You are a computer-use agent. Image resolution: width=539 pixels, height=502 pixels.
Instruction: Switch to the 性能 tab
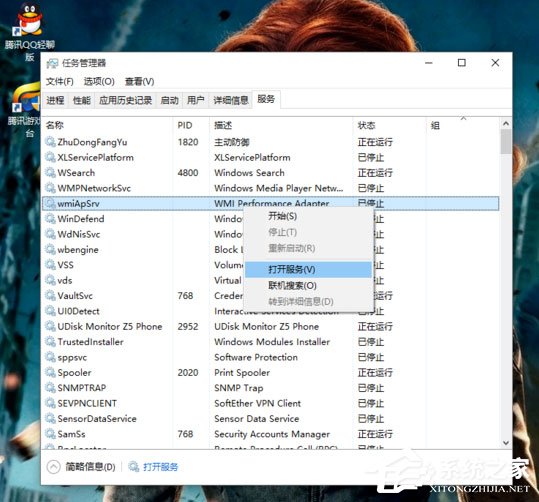coord(82,100)
